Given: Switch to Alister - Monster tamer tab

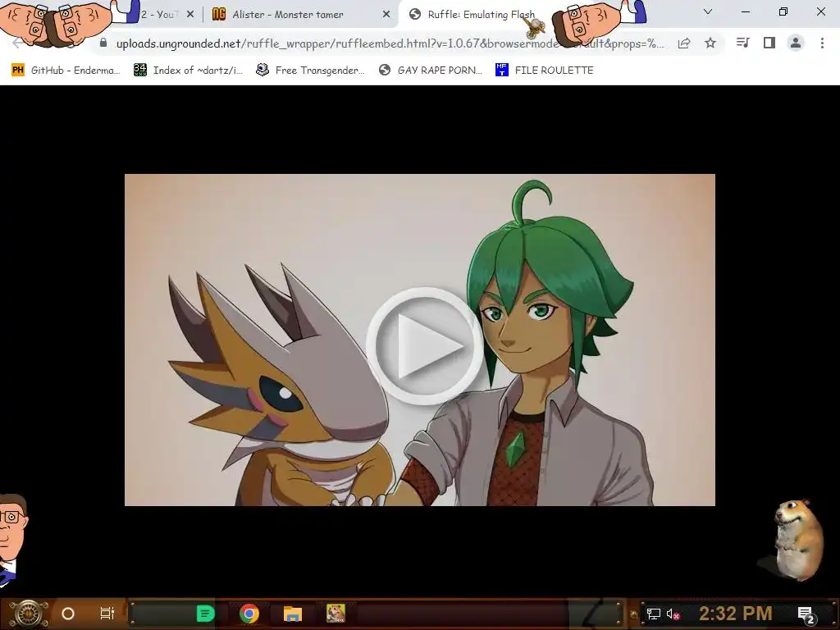Looking at the screenshot, I should [x=289, y=15].
